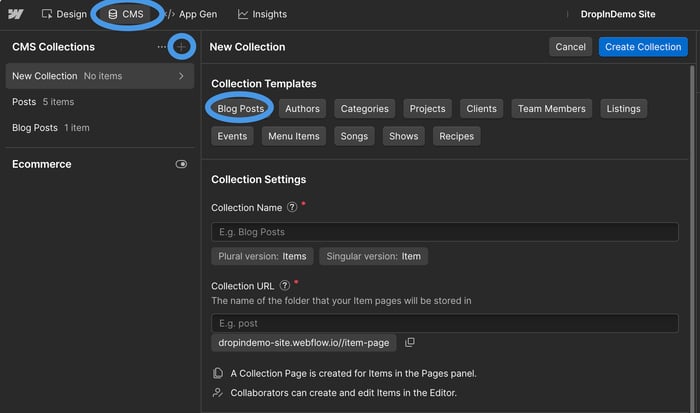The width and height of the screenshot is (700, 413).
Task: Copy the collection URL icon
Action: [410, 342]
